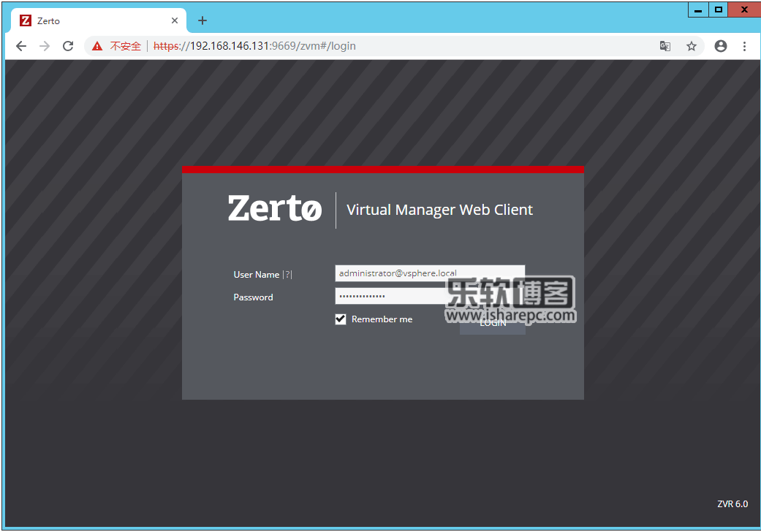Open Chrome three-dot menu

744,46
